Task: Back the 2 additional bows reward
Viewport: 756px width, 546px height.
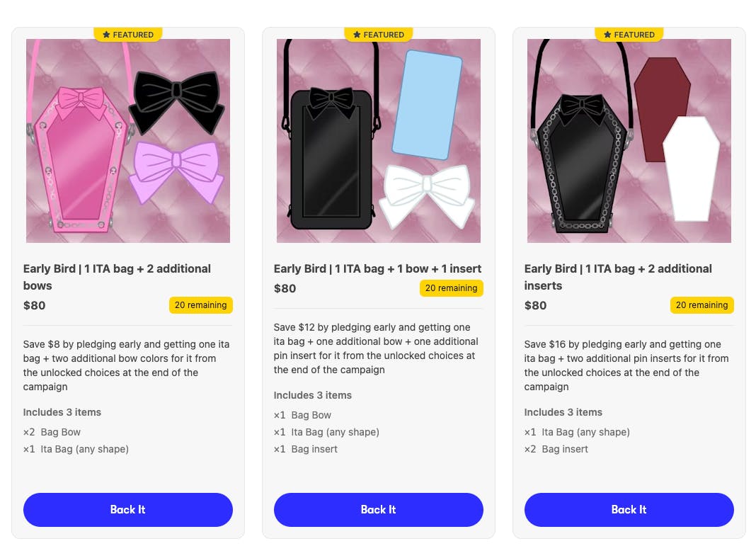Action: (128, 510)
